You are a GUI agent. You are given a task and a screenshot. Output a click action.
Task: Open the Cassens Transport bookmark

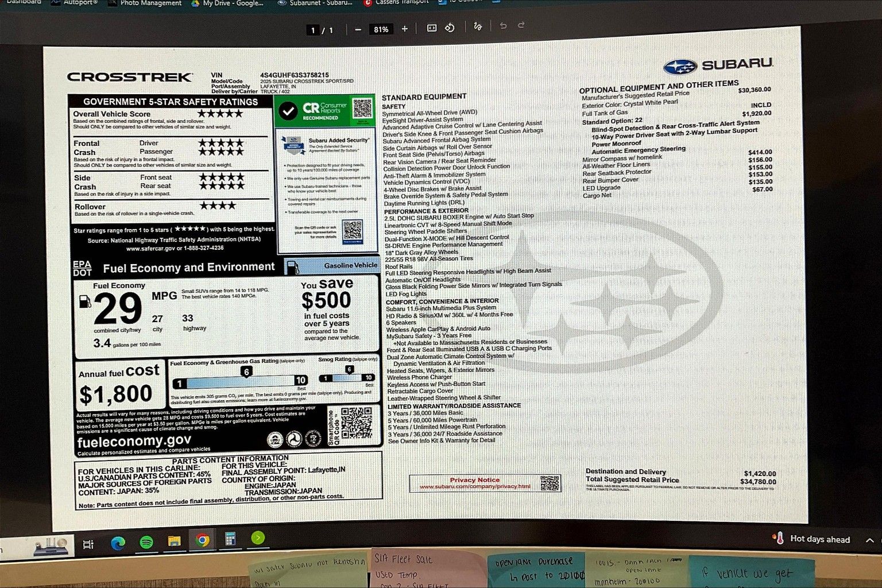(x=397, y=2)
